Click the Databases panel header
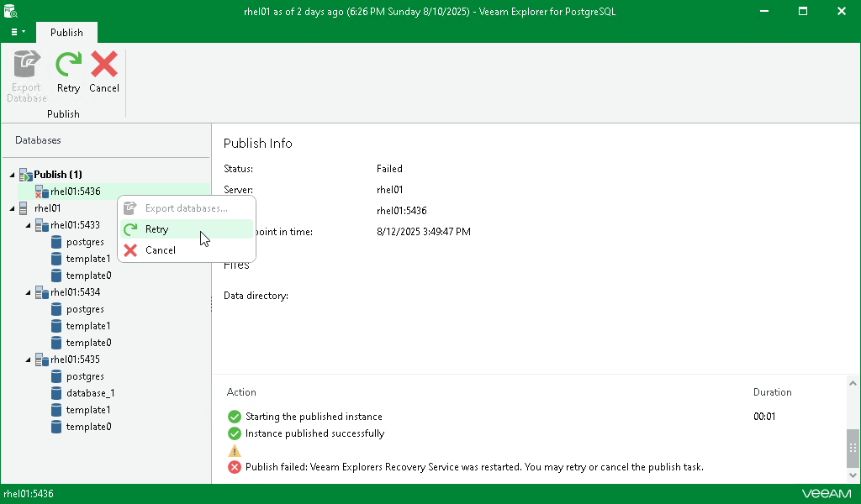861x504 pixels. click(38, 140)
